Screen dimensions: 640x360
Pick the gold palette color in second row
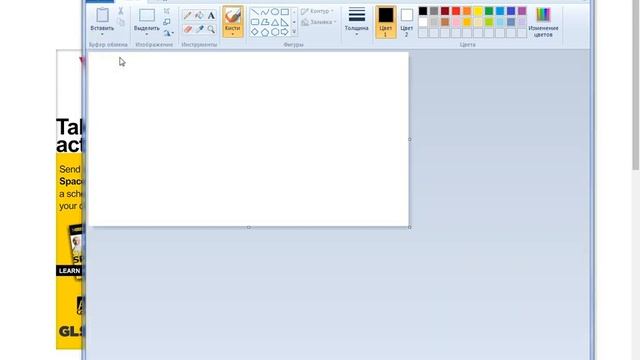coord(467,22)
